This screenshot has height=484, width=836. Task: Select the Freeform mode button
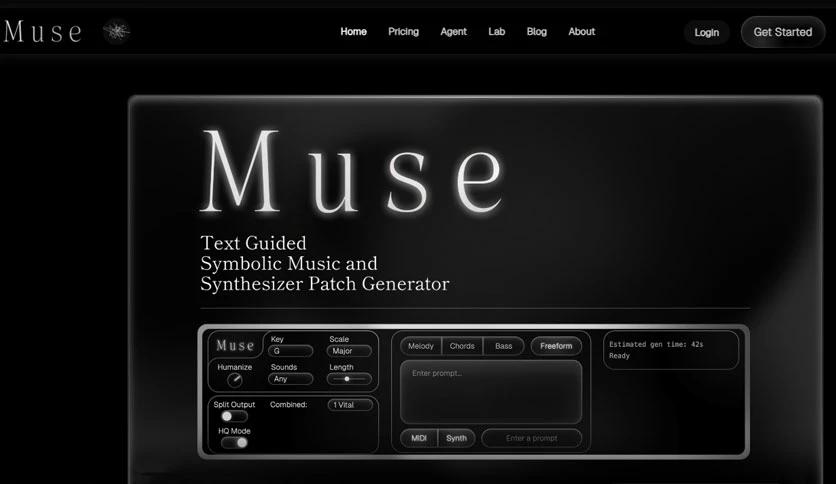pos(556,346)
